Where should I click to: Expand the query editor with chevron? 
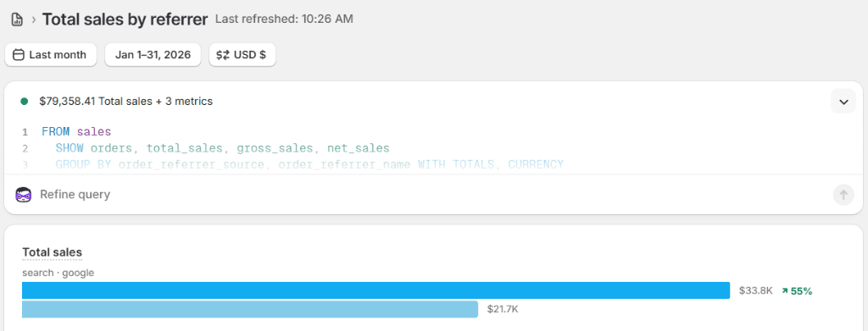pyautogui.click(x=843, y=102)
